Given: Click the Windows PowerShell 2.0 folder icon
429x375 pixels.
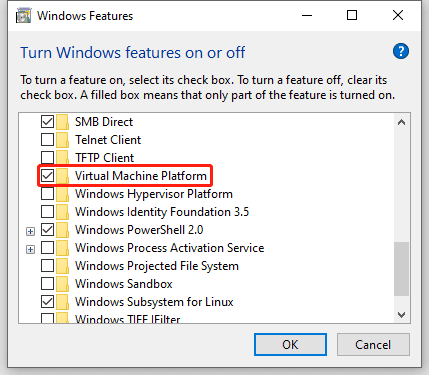Looking at the screenshot, I should point(62,230).
